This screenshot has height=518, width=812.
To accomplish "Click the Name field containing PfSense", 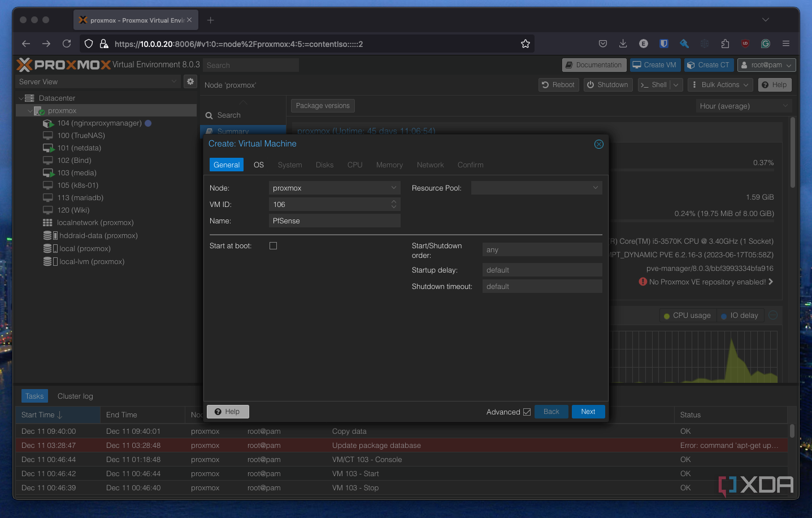I will click(335, 221).
